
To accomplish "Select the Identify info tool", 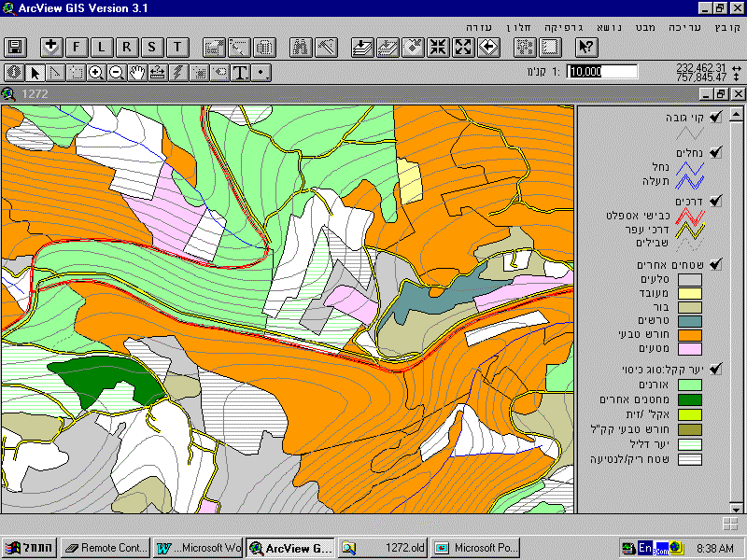I will click(14, 72).
